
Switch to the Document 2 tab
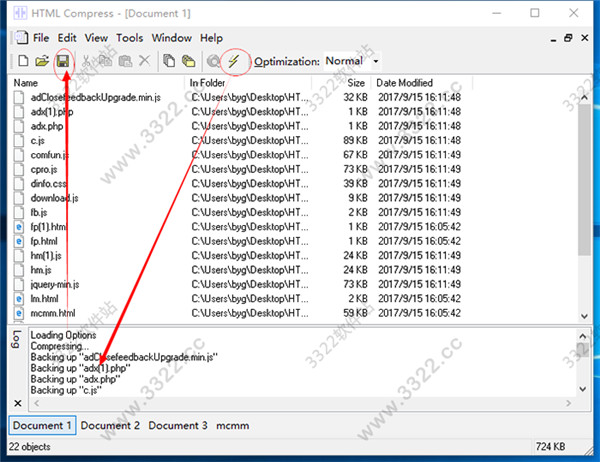110,426
